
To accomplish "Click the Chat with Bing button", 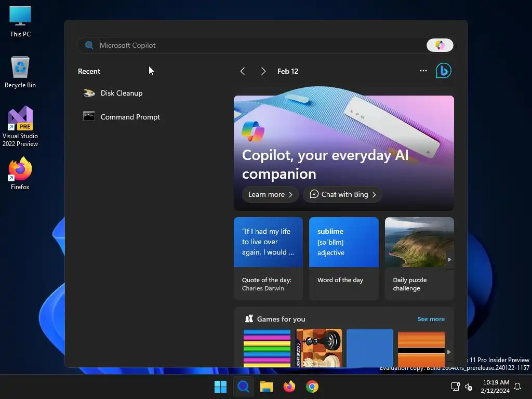I will 342,194.
